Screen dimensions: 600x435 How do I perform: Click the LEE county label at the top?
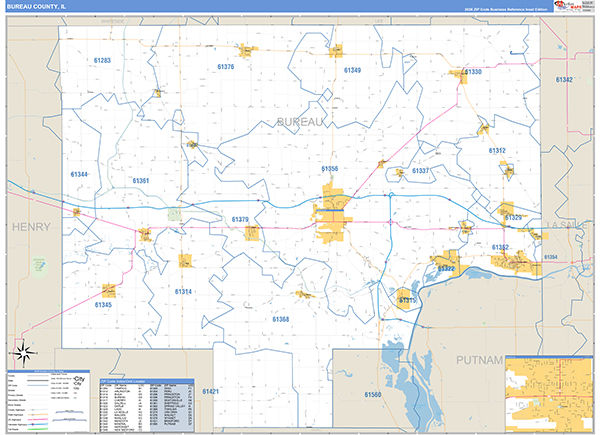378,21
